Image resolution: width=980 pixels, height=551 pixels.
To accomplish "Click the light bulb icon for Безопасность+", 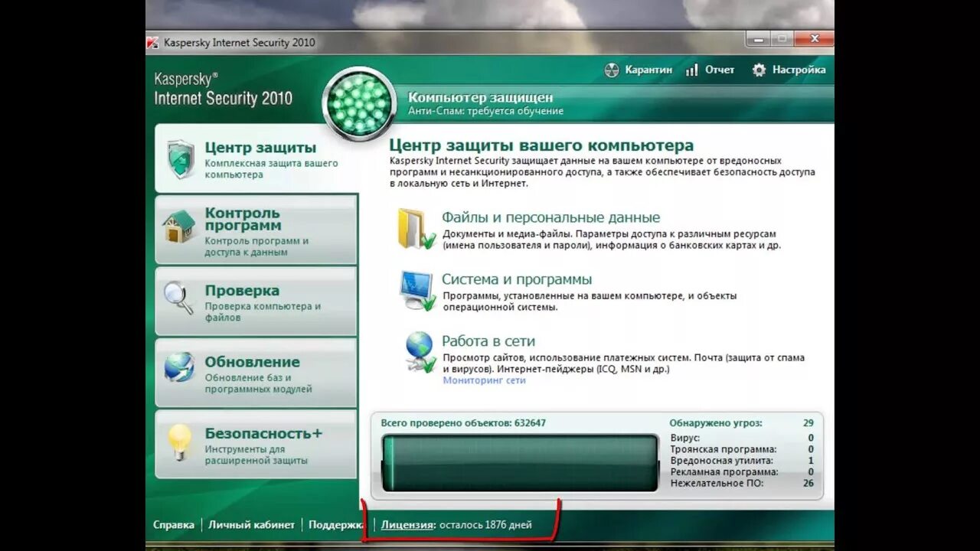I will click(x=180, y=442).
